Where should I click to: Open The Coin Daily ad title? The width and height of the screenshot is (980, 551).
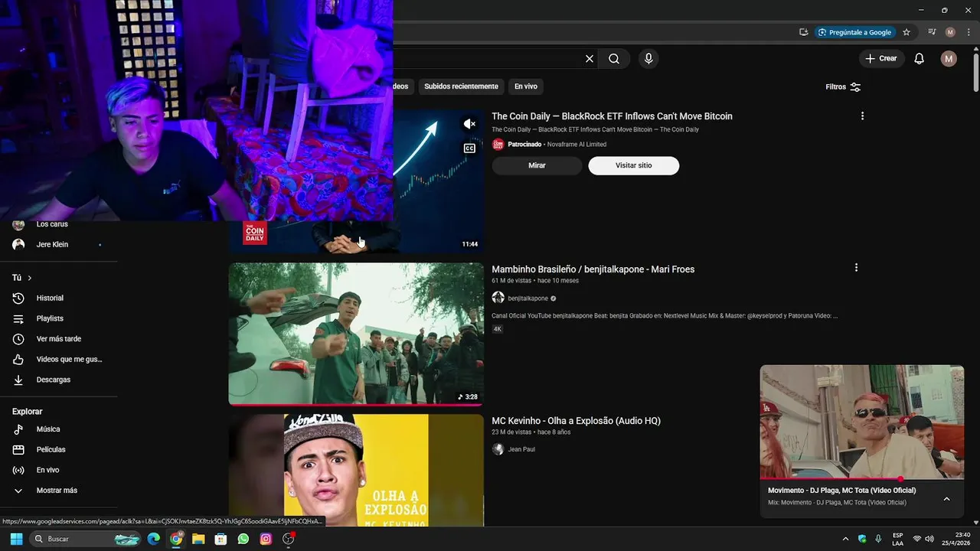pyautogui.click(x=612, y=116)
